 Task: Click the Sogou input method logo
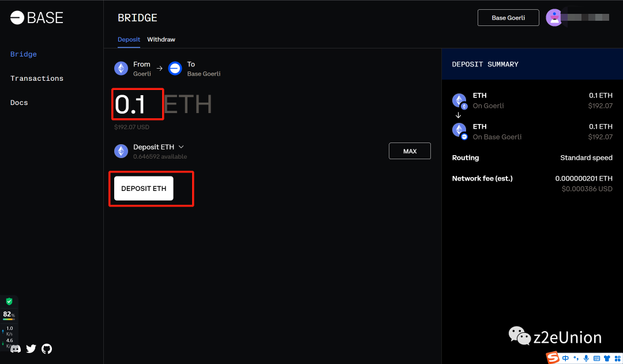click(553, 358)
